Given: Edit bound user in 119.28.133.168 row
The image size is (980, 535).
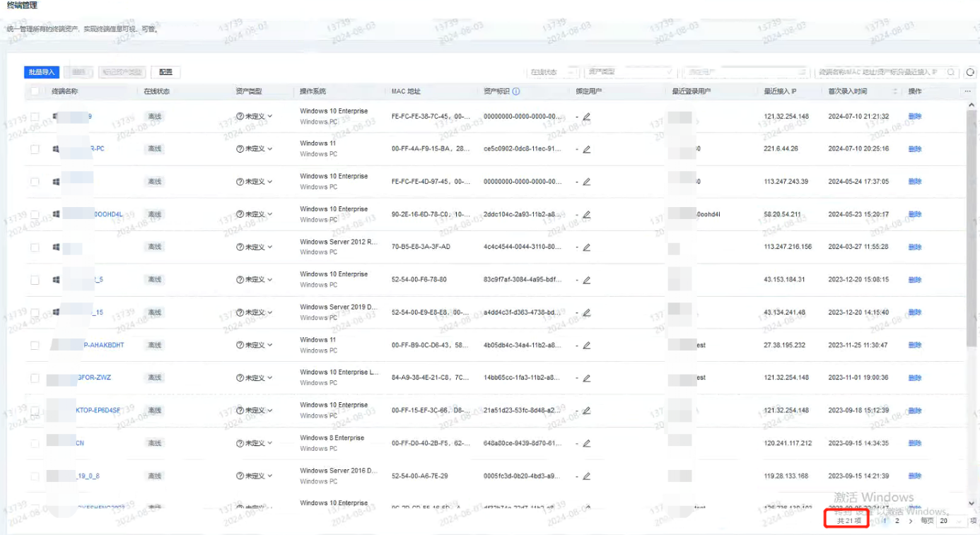Looking at the screenshot, I should [586, 476].
